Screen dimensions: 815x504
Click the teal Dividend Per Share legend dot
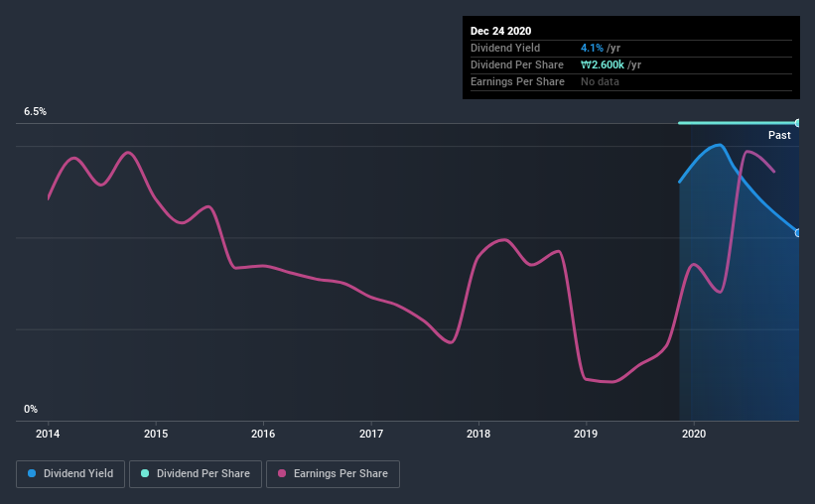pyautogui.click(x=145, y=473)
